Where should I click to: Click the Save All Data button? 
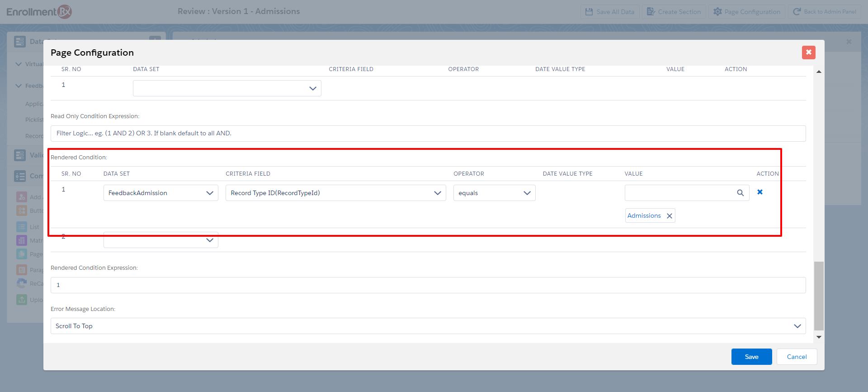[610, 12]
